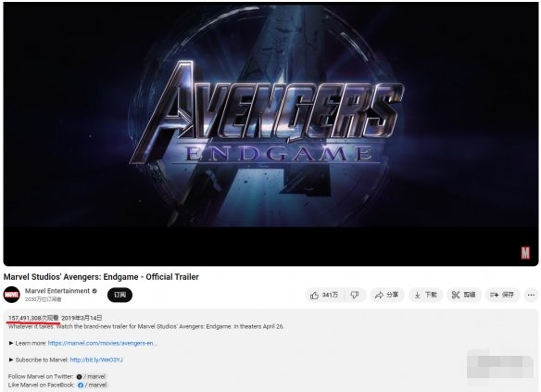Click the Avengers Endgame video player
This screenshot has width=541, height=392.
(x=270, y=133)
